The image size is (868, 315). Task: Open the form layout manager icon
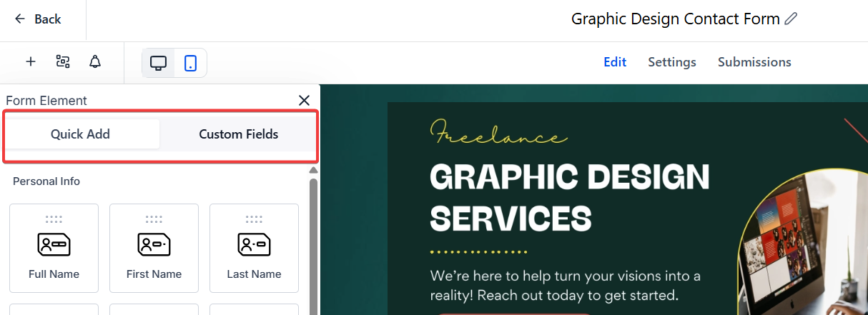pyautogui.click(x=63, y=62)
